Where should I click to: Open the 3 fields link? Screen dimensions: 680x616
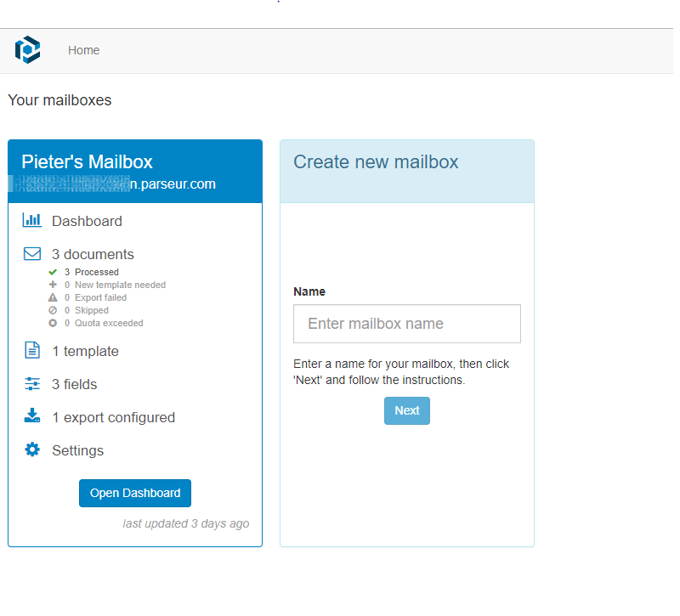tap(74, 385)
